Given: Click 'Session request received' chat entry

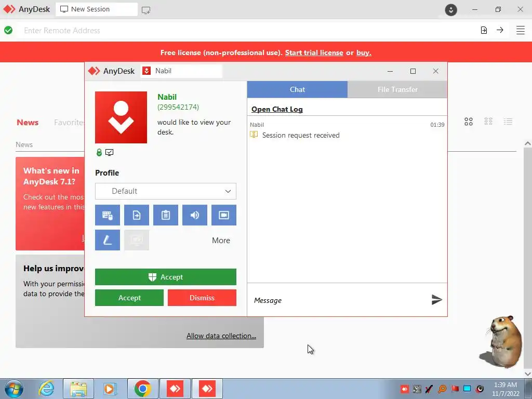Looking at the screenshot, I should coord(301,136).
